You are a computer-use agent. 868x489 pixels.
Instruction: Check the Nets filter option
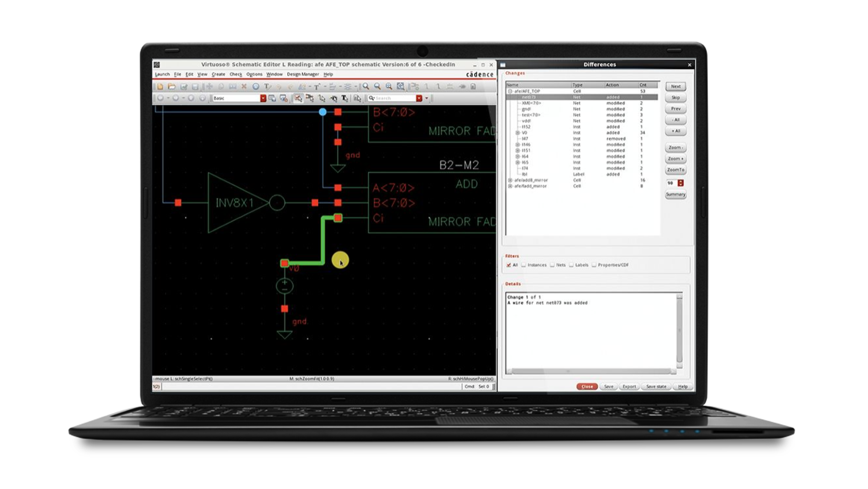(552, 265)
